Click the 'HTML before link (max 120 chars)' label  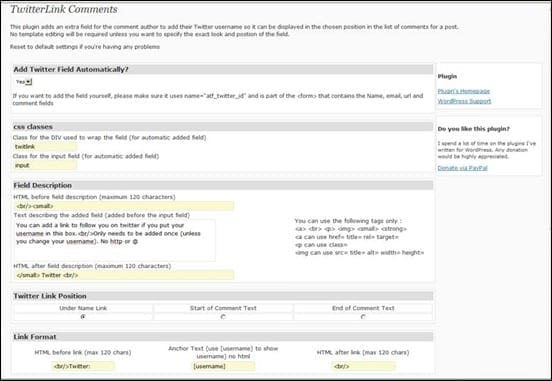(83, 352)
